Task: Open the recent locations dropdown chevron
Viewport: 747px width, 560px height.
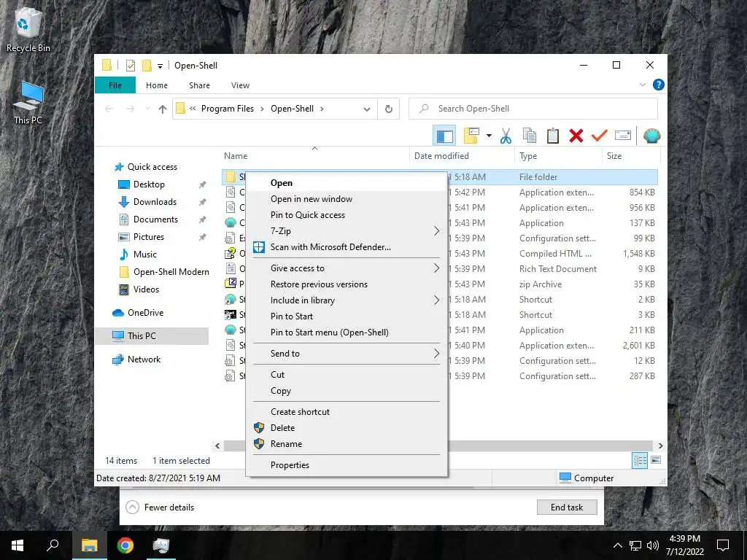Action: [147, 109]
